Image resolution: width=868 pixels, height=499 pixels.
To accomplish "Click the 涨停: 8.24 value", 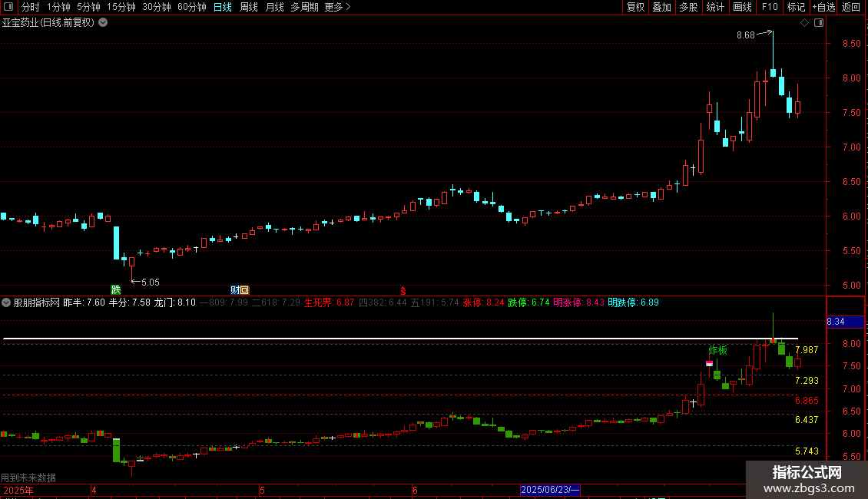I will [483, 302].
